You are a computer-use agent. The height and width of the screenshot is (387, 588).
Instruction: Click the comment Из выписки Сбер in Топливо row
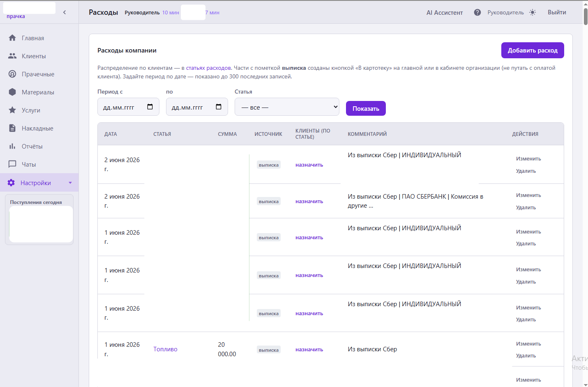pyautogui.click(x=372, y=349)
